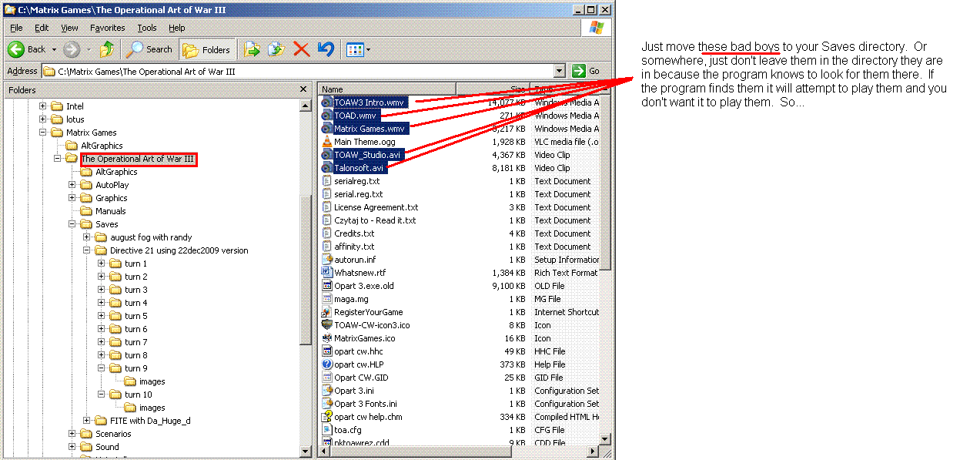Click the Main Theme.ogg VLC cone icon
980x460 pixels.
click(x=326, y=142)
